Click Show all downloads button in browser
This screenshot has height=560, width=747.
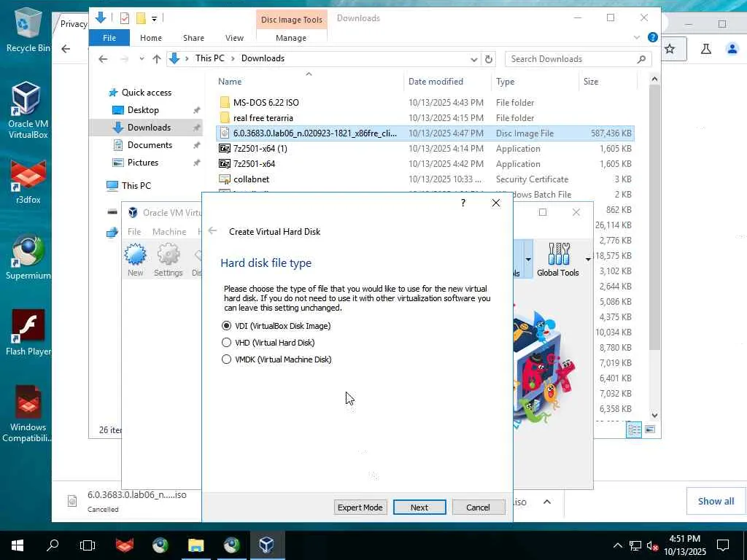tap(716, 501)
